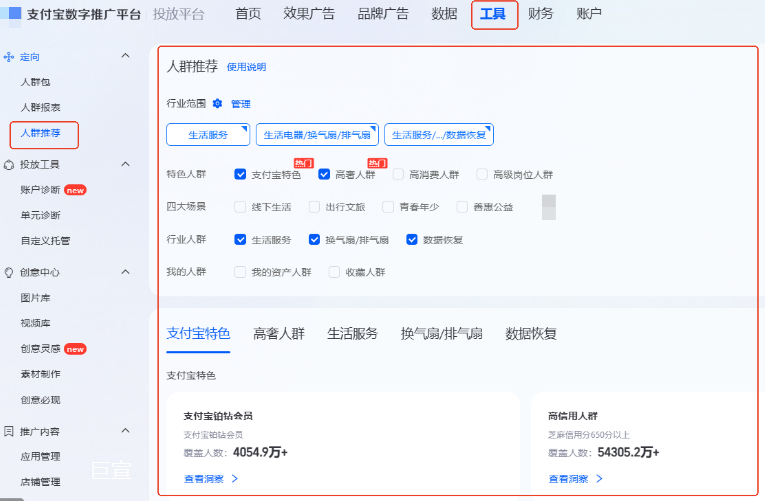Open 创意灵感 in the sidebar
This screenshot has height=501, width=765.
[x=40, y=348]
